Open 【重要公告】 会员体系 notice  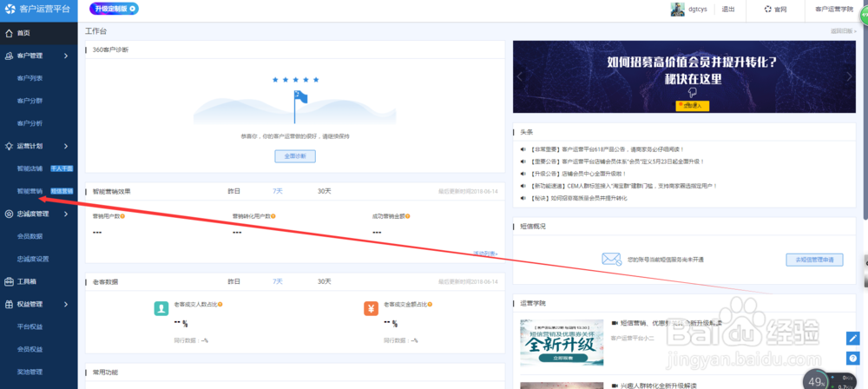(616, 162)
